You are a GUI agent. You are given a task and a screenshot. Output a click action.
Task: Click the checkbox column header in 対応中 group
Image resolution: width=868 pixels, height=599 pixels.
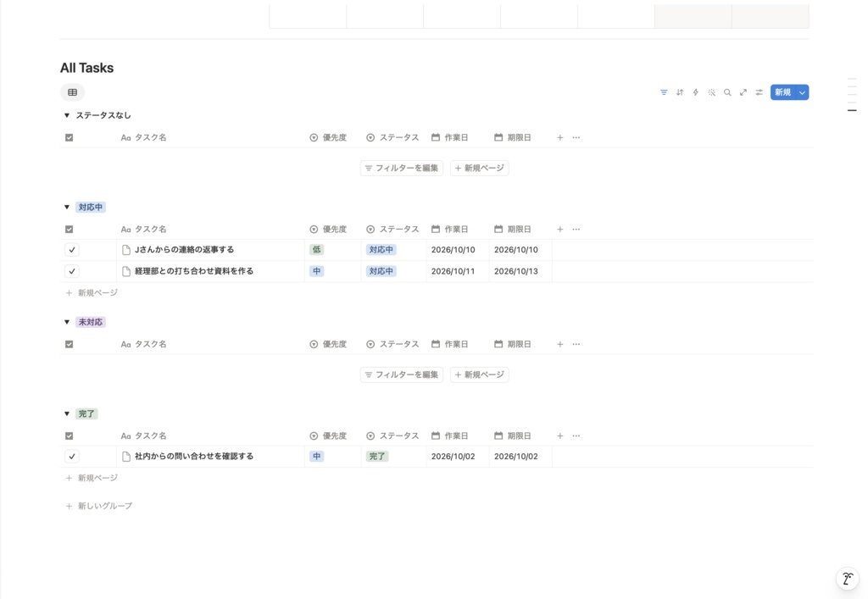point(70,229)
